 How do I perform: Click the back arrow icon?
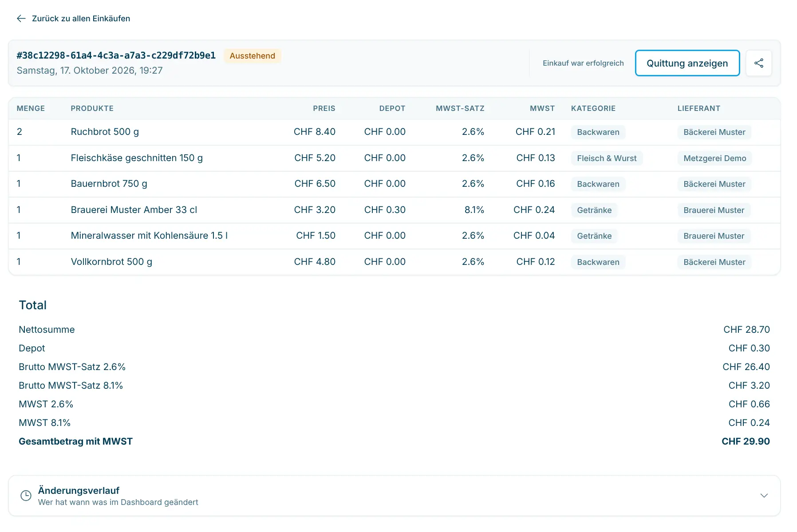click(21, 18)
